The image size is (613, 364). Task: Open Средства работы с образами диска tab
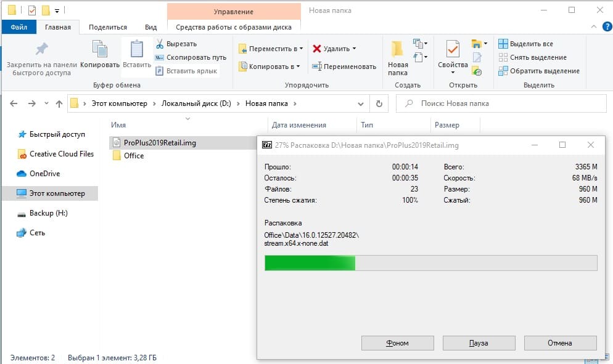[x=234, y=27]
